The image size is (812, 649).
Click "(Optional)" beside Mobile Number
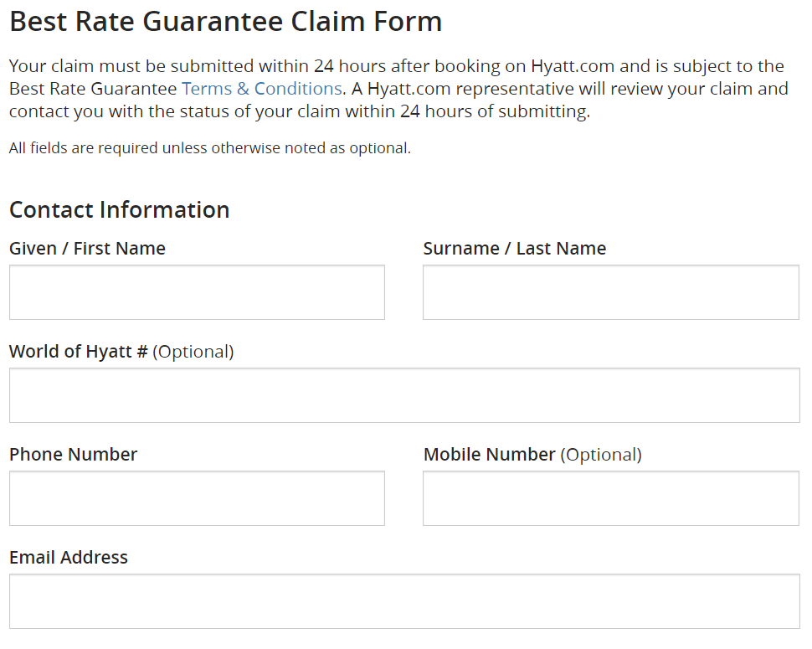coord(600,455)
